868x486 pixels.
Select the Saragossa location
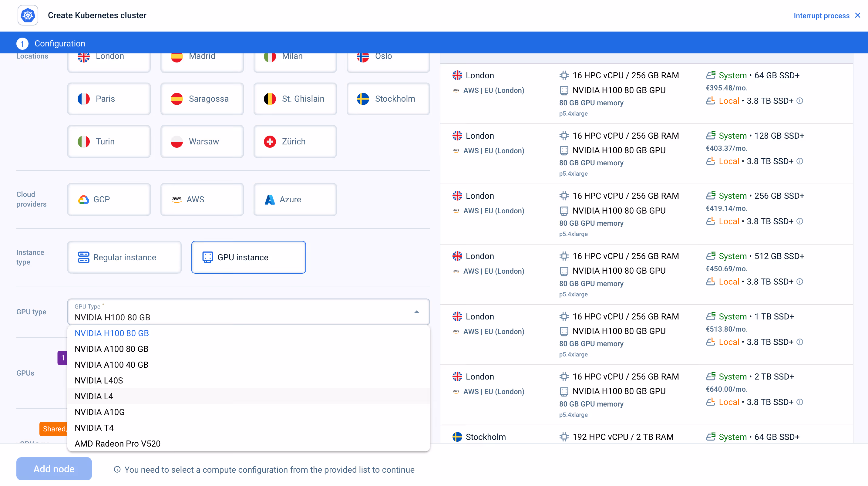(202, 99)
